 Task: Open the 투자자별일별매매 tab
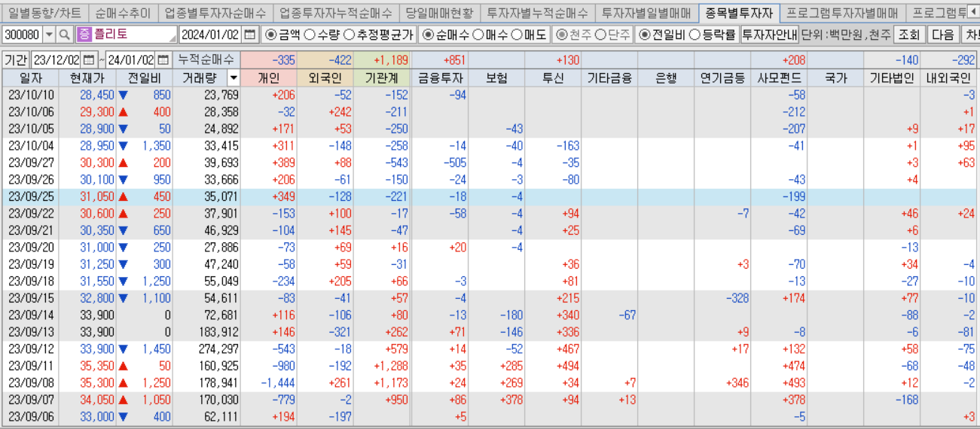pyautogui.click(x=646, y=13)
